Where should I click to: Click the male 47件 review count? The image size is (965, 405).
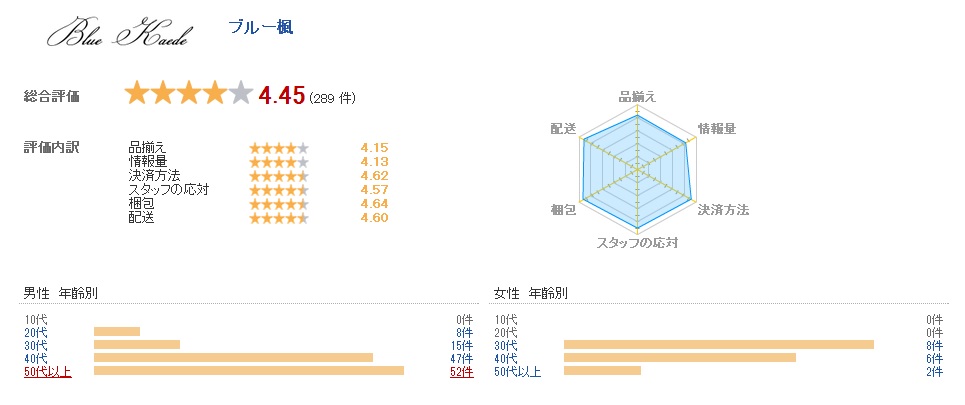461,358
